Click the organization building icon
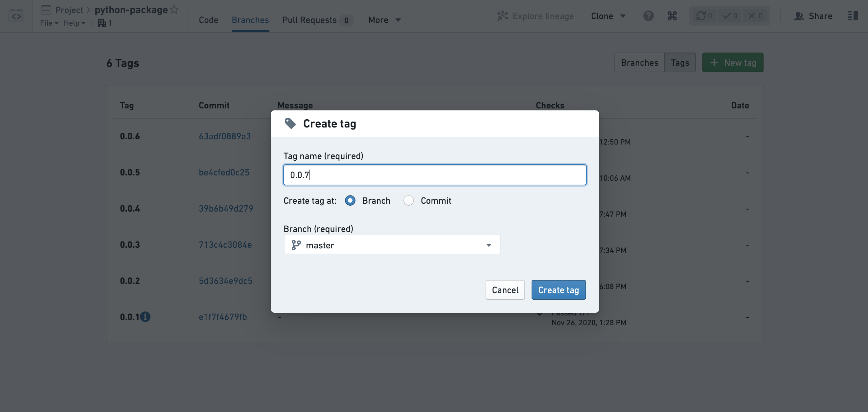The width and height of the screenshot is (868, 412). (x=102, y=23)
